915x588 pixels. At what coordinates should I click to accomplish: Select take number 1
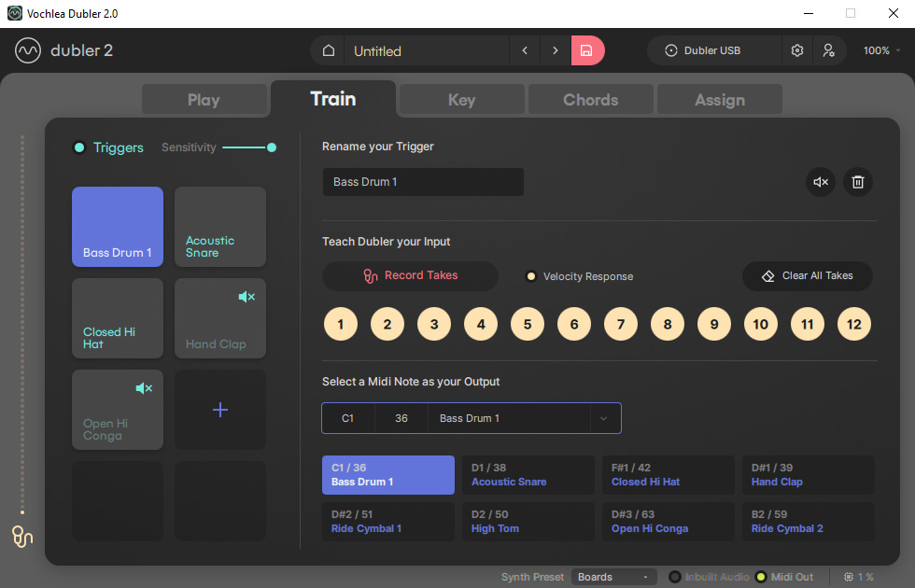click(x=341, y=325)
